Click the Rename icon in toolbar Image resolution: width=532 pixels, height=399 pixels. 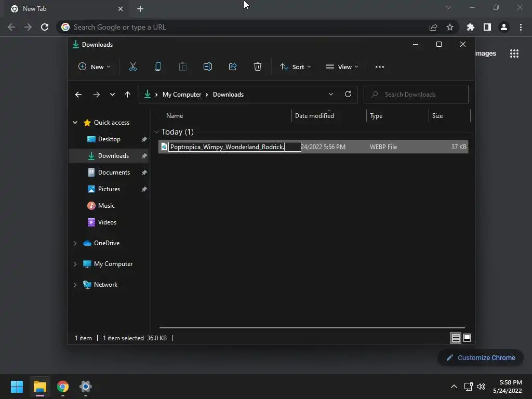tap(208, 67)
